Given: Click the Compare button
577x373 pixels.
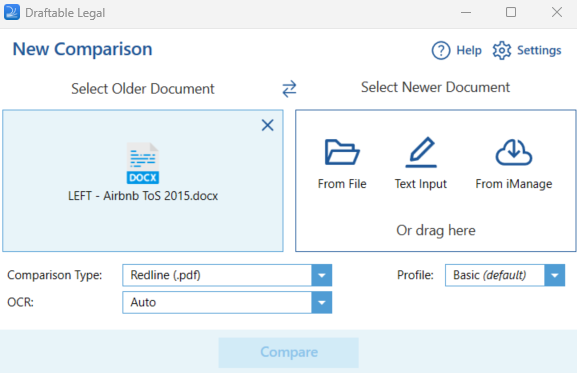Looking at the screenshot, I should (x=288, y=352).
